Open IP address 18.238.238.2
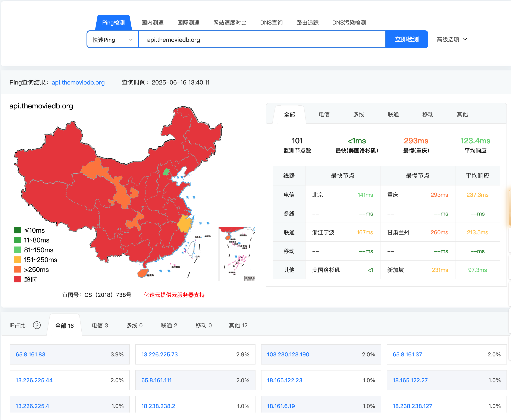Viewport: 511px width, 420px height. [158, 406]
